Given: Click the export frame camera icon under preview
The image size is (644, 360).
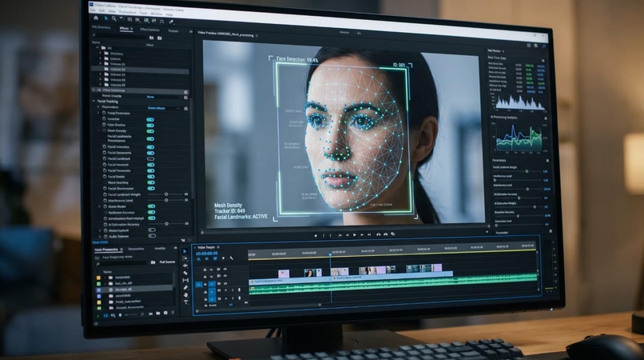Looking at the screenshot, I should [x=393, y=234].
